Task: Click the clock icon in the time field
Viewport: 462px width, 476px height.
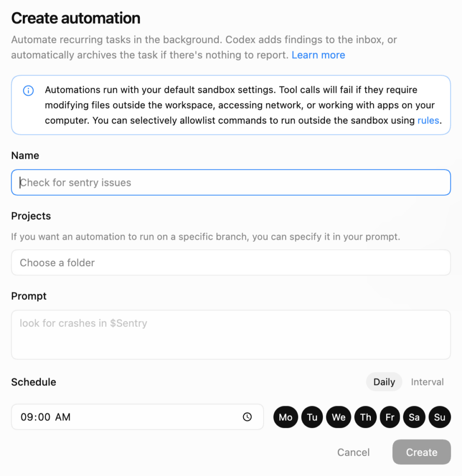Action: coord(247,417)
